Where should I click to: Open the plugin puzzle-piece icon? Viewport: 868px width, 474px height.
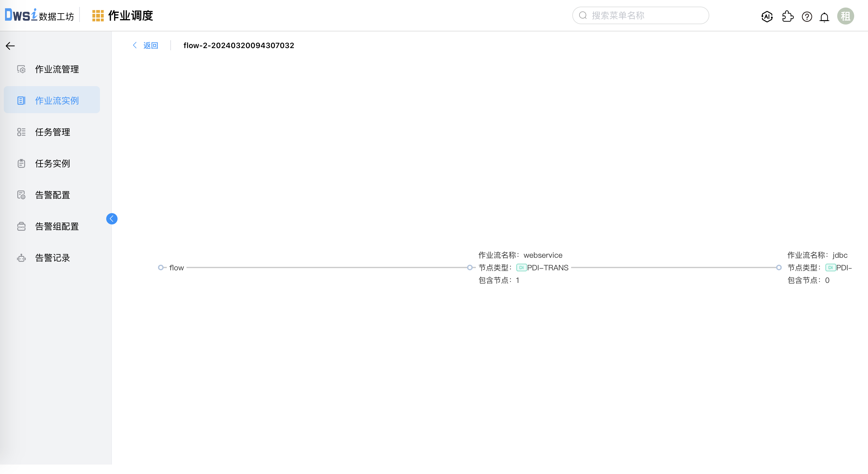click(788, 16)
